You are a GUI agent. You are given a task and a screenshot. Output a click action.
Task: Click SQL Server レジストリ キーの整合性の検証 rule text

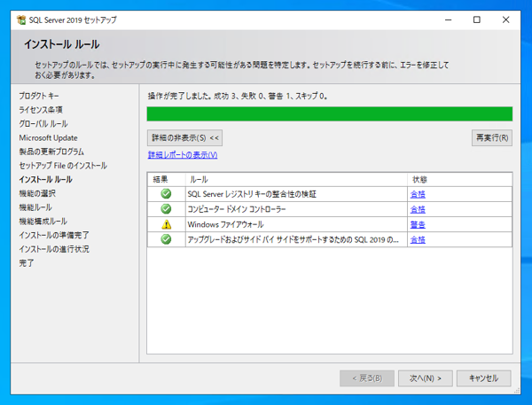[x=252, y=194]
